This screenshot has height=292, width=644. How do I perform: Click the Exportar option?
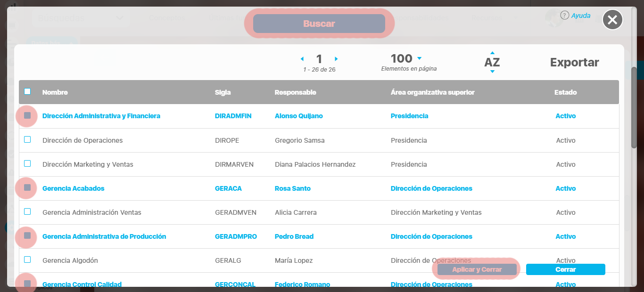574,62
